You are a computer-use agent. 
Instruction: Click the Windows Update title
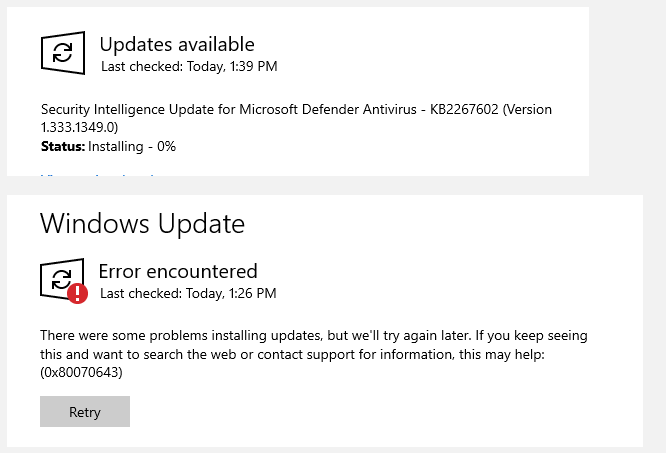(x=142, y=224)
